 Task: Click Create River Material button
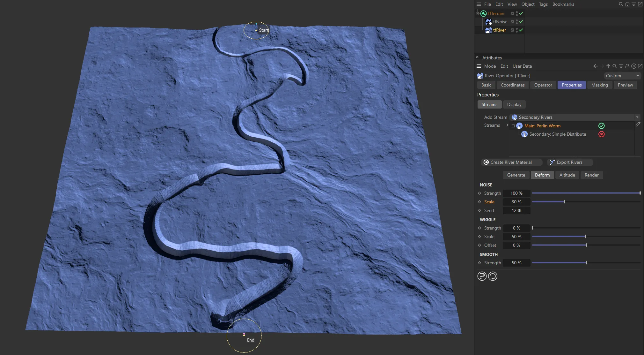[511, 162]
